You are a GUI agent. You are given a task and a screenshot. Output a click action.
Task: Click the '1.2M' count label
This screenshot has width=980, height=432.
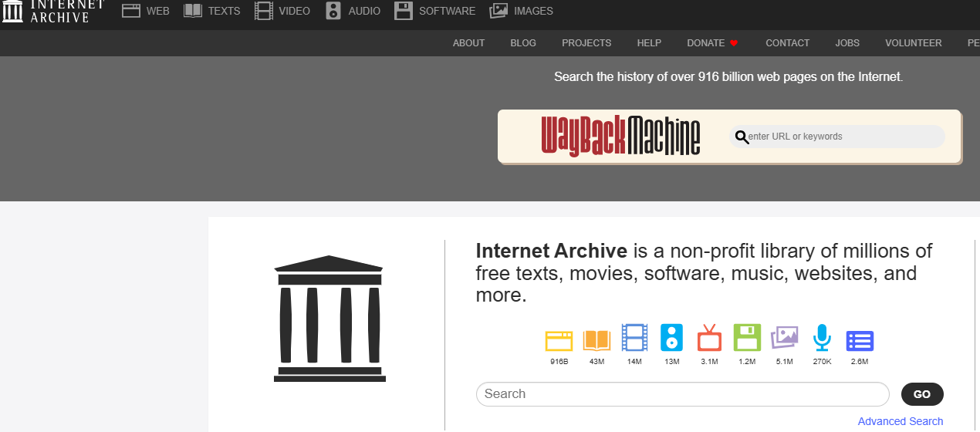[x=747, y=362]
